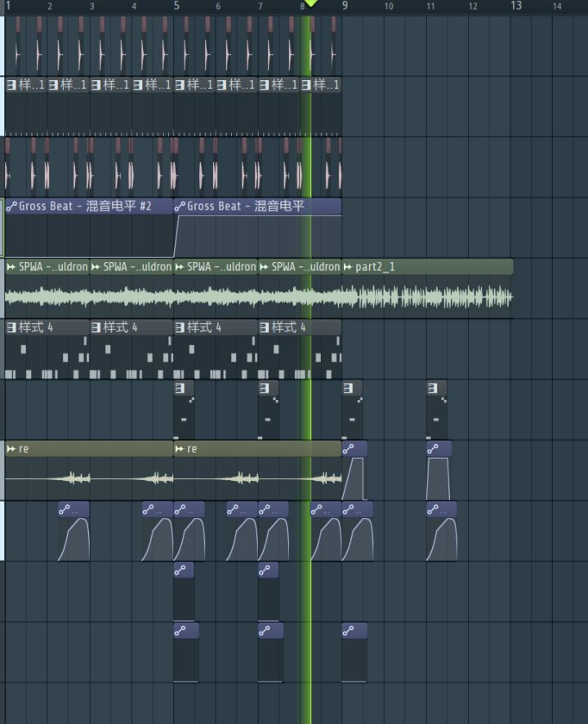Open pattern icon of 样..1 clip at bar 1

pos(11,85)
